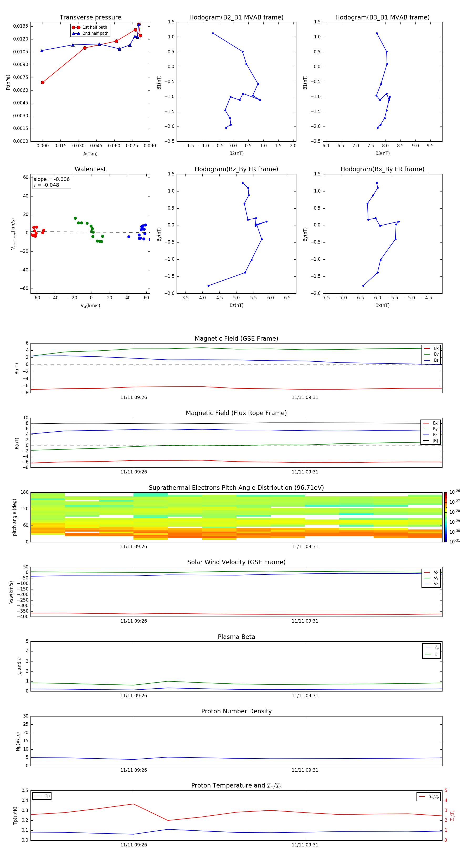Click the 'Vsw(km/s)' y-axis label
The width and height of the screenshot is (473, 868).
[x=11, y=592]
